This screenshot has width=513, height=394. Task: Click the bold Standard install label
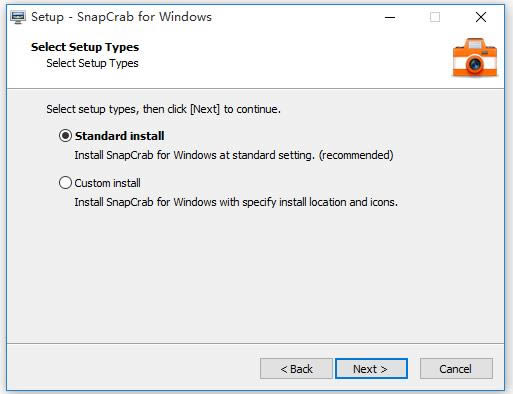coord(119,136)
